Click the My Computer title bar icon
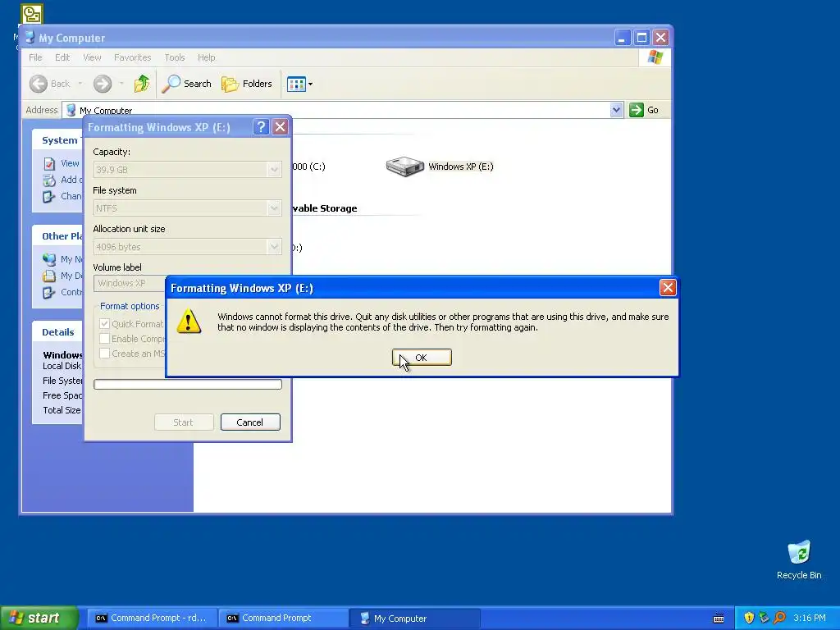This screenshot has height=630, width=840. pyautogui.click(x=30, y=38)
